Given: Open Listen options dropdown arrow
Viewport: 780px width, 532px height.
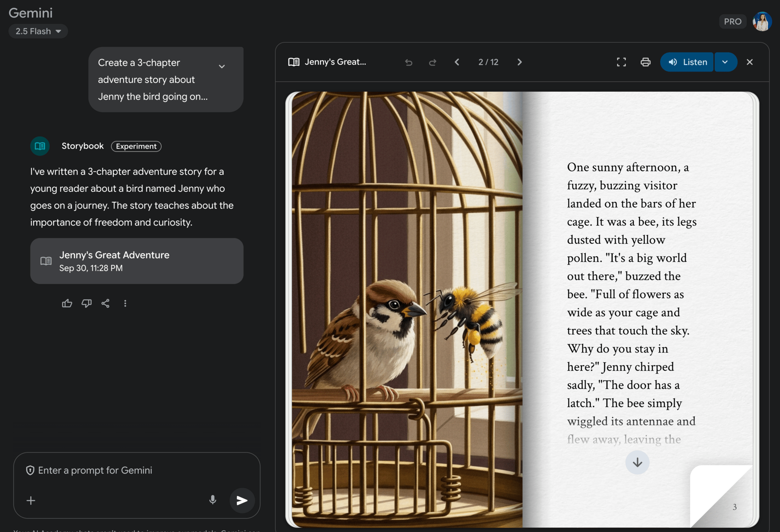Looking at the screenshot, I should coord(725,62).
